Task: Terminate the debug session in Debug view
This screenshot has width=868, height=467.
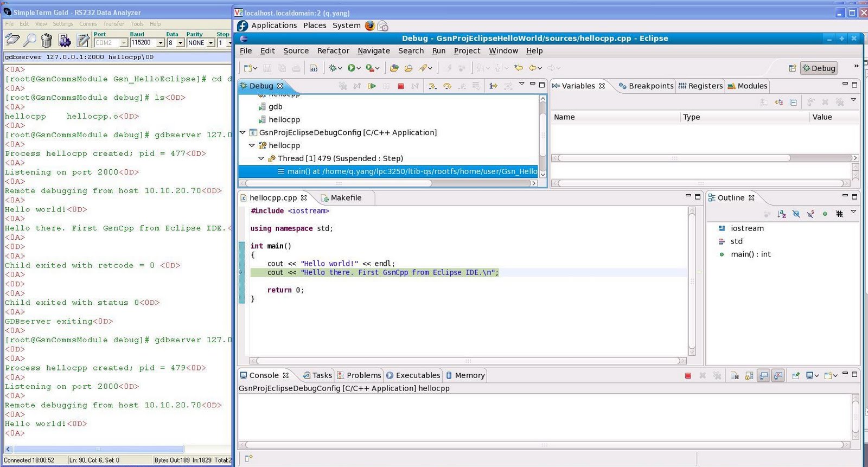Action: (401, 86)
